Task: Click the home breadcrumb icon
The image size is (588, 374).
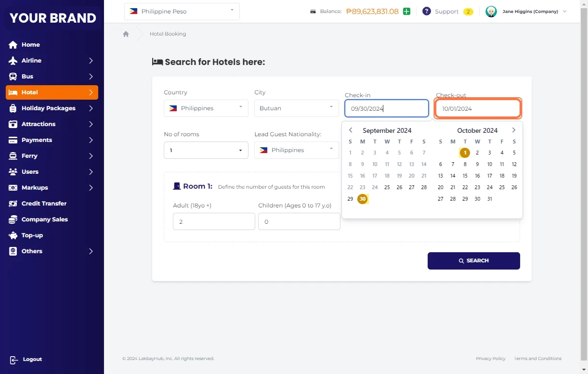Action: pos(126,34)
